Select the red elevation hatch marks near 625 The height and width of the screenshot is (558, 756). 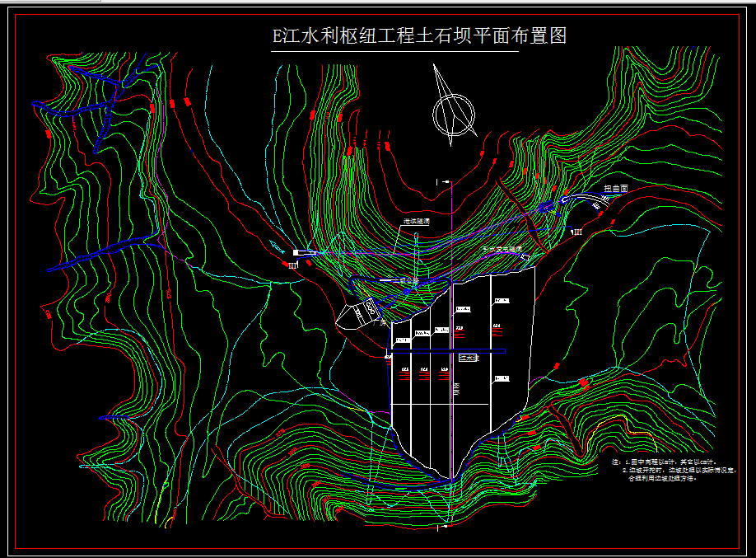tap(405, 375)
